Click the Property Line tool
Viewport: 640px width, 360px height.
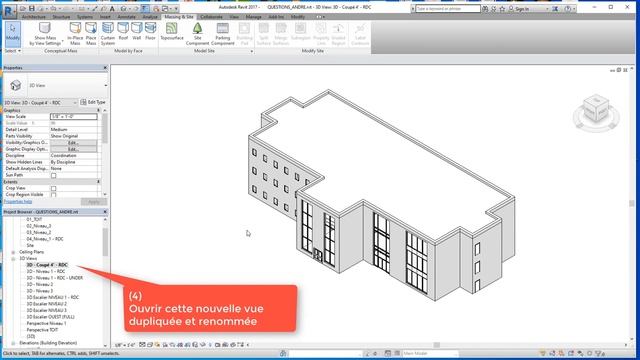[x=321, y=34]
